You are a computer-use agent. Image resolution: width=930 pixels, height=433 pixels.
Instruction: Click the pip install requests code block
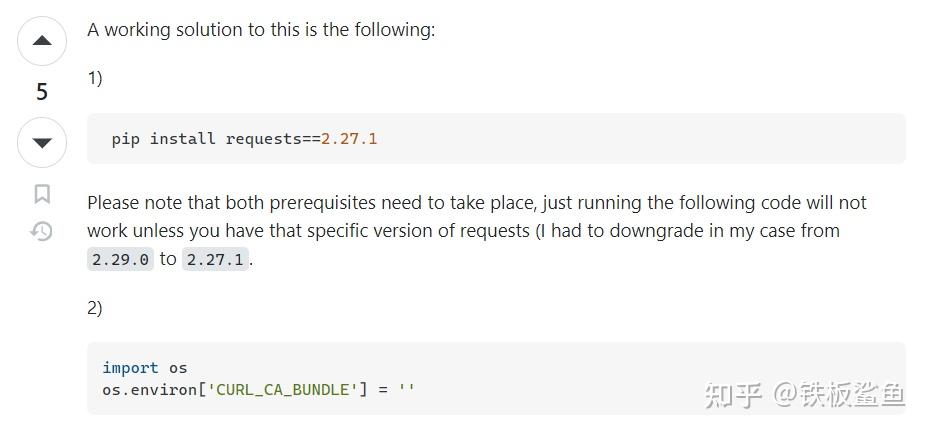coord(495,139)
